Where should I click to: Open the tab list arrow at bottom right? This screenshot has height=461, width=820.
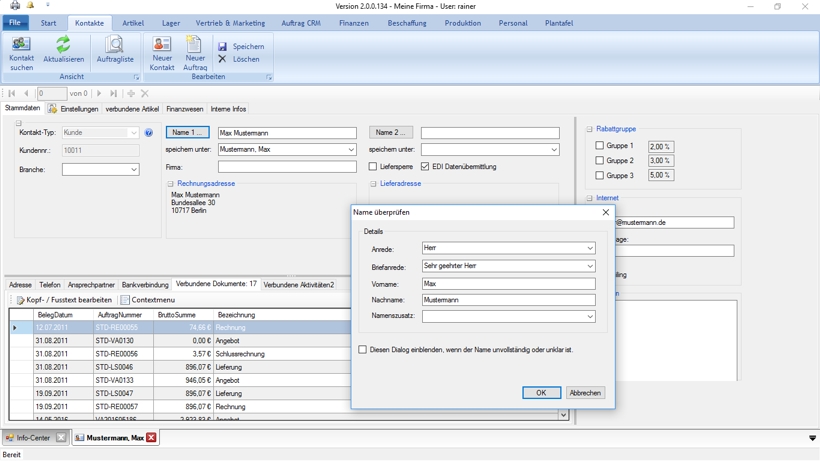tap(812, 438)
